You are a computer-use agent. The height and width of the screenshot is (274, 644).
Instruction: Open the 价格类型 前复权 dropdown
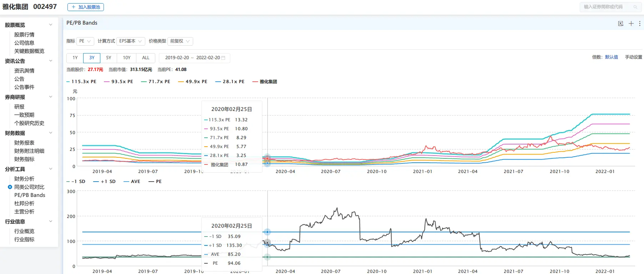pos(180,41)
